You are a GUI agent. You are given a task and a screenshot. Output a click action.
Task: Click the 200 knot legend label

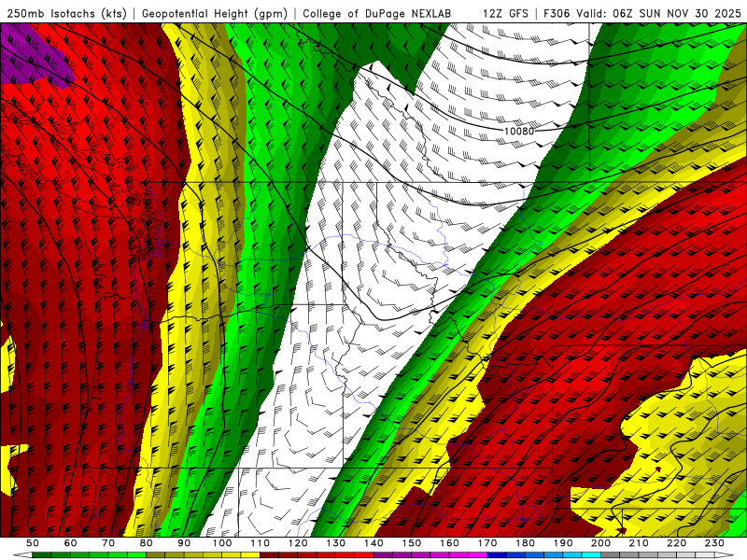[601, 543]
